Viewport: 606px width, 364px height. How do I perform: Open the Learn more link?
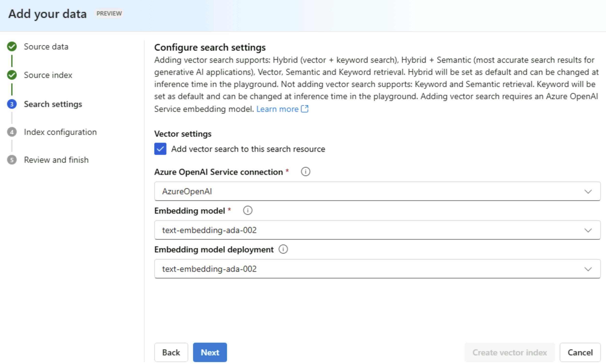(277, 109)
